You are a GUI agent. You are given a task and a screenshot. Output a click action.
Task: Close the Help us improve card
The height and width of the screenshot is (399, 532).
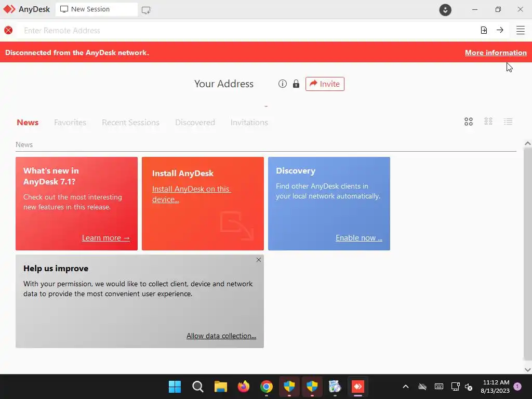pos(259,260)
